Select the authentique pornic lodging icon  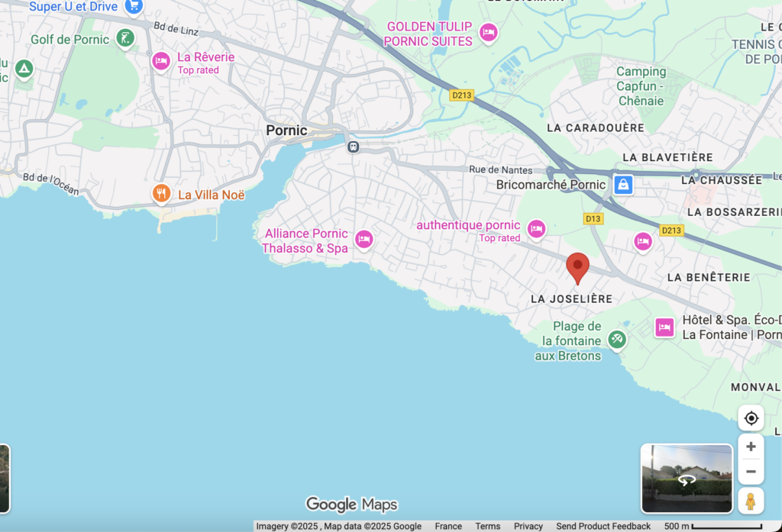point(537,229)
